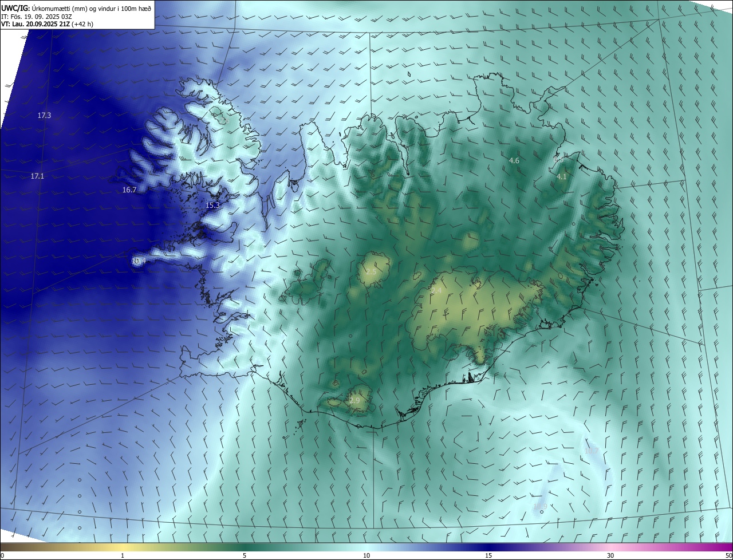Click the 17.3 precipitation value label
The image size is (733, 560).
click(44, 116)
